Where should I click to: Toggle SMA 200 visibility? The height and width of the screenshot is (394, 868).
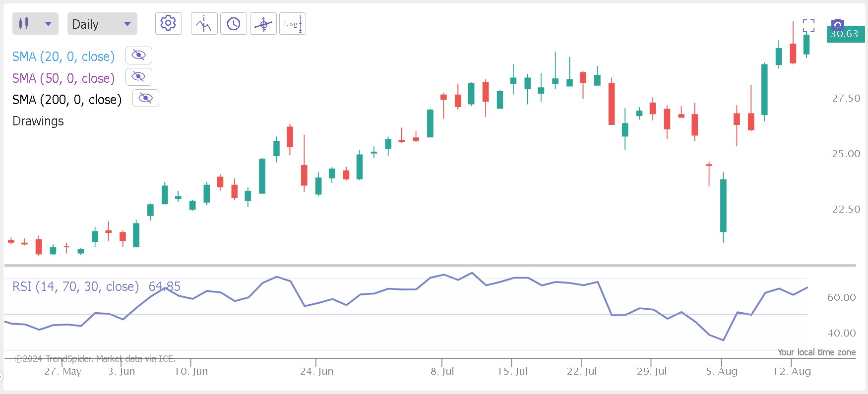tap(146, 98)
